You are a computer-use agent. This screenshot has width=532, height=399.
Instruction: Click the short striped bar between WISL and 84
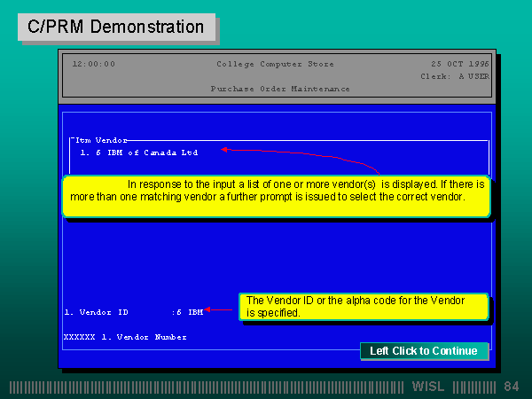(474, 387)
